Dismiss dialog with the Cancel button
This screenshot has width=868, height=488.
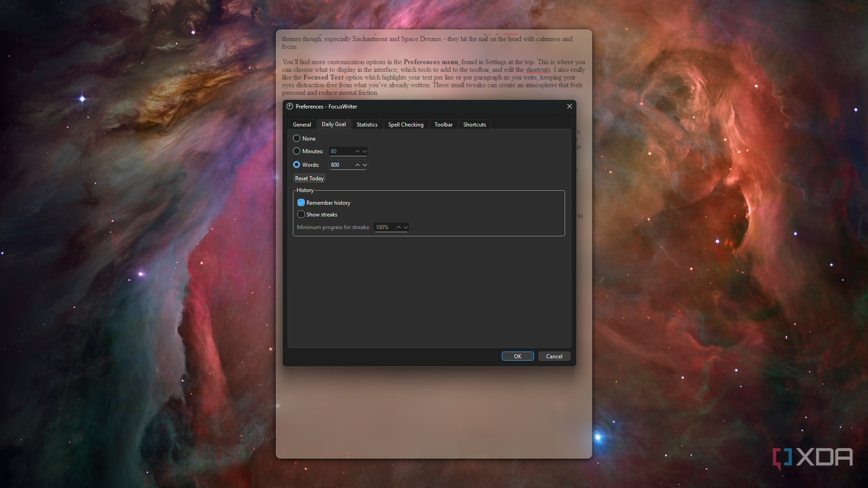click(554, 356)
